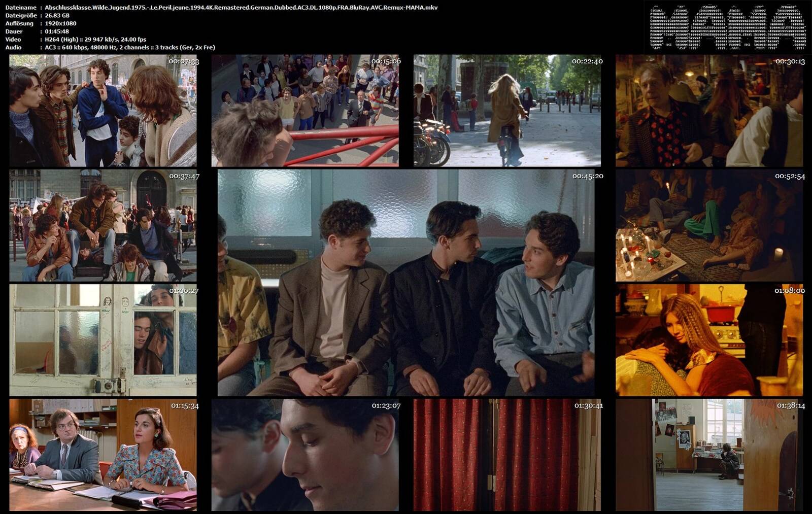Click the hallway thumbnail at 01:38:14
This screenshot has height=514, width=812.
coord(709,455)
